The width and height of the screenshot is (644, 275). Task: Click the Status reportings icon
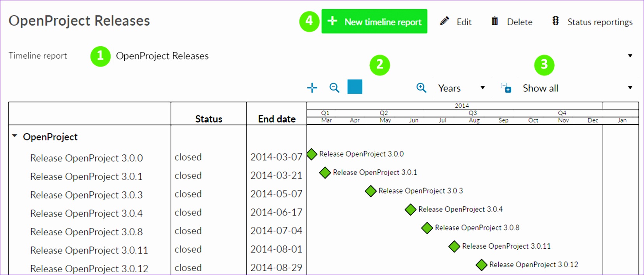click(x=555, y=21)
